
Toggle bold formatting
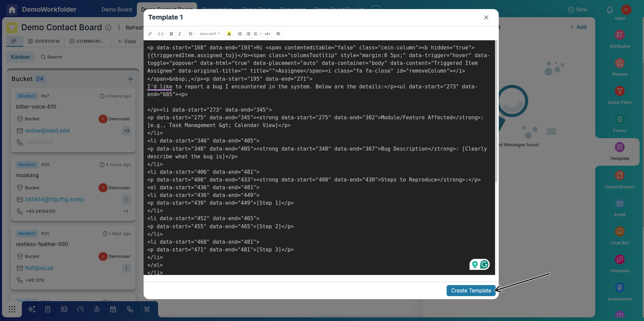[171, 34]
